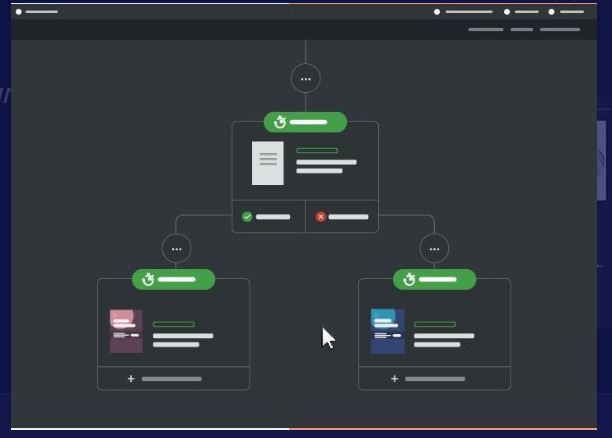Image resolution: width=612 pixels, height=438 pixels.
Task: Click the last white dot in the header's right group
Action: coord(552,12)
